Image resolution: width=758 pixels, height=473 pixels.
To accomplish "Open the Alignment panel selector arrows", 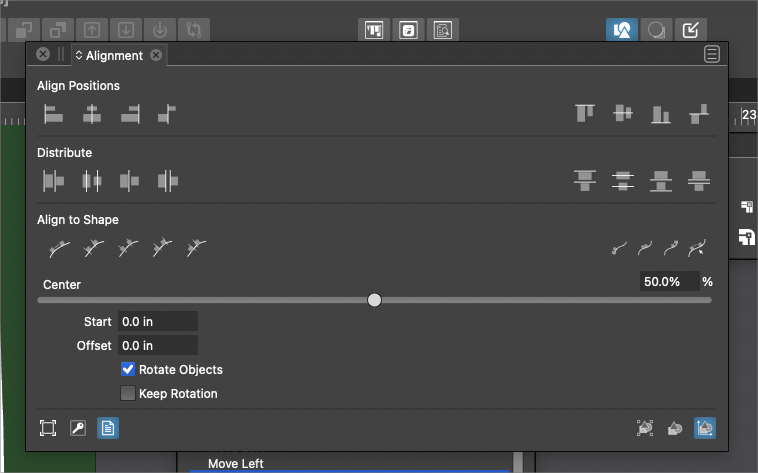I will point(79,56).
